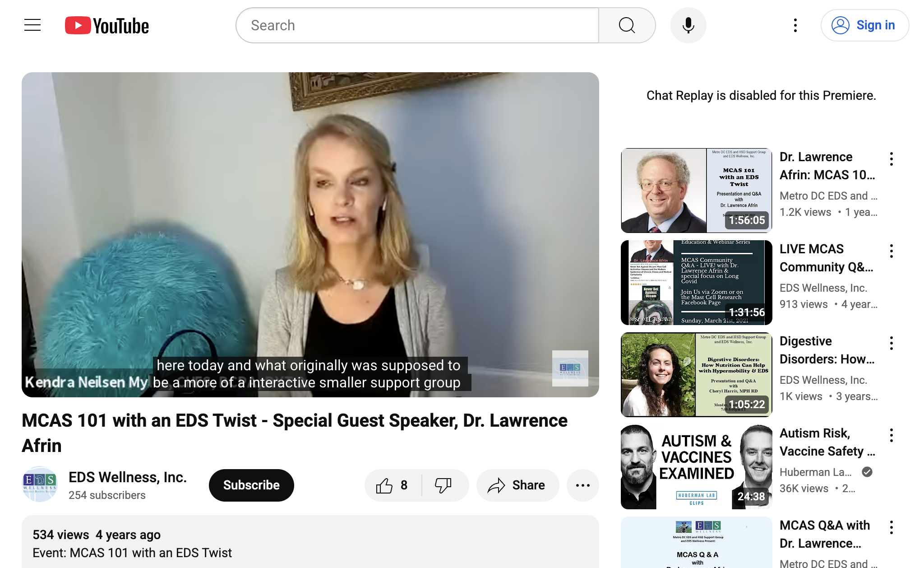Click the search box
Viewport: 924px width, 568px height.
[x=417, y=25]
